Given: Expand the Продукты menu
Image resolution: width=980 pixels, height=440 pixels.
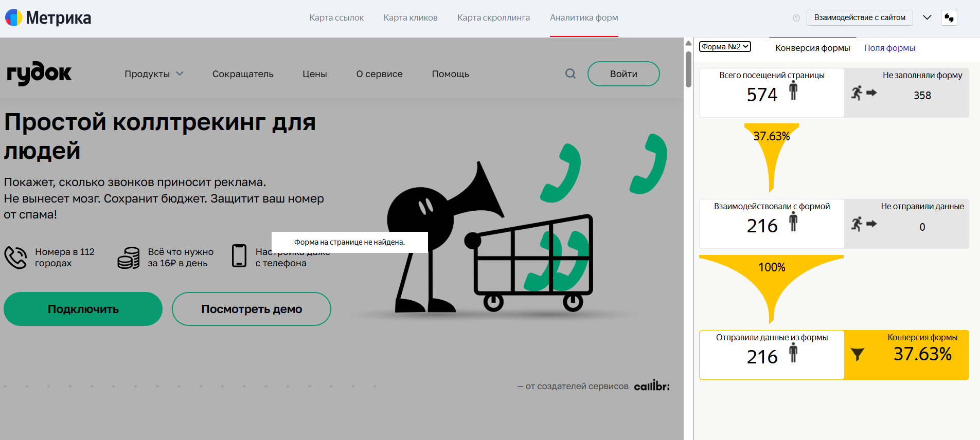Looking at the screenshot, I should [x=153, y=74].
